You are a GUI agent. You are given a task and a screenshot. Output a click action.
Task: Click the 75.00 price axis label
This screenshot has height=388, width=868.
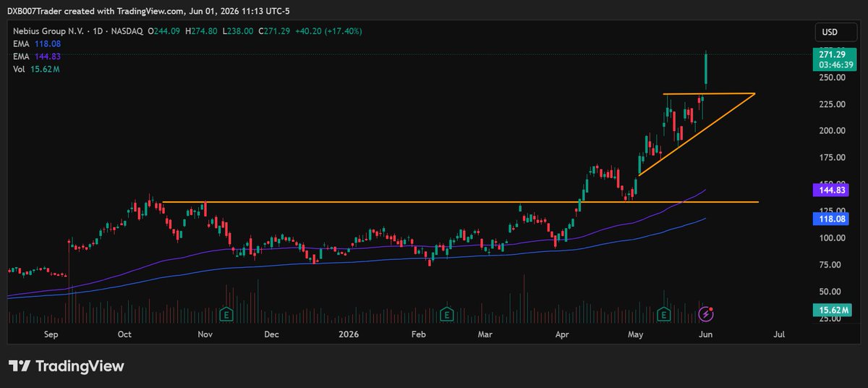click(x=830, y=265)
